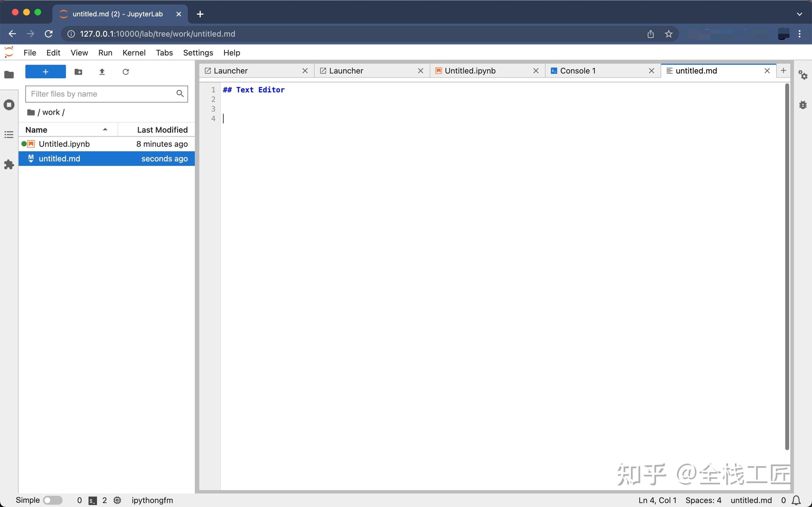The width and height of the screenshot is (812, 507).
Task: Change the ipythongfm language mode
Action: click(x=152, y=500)
